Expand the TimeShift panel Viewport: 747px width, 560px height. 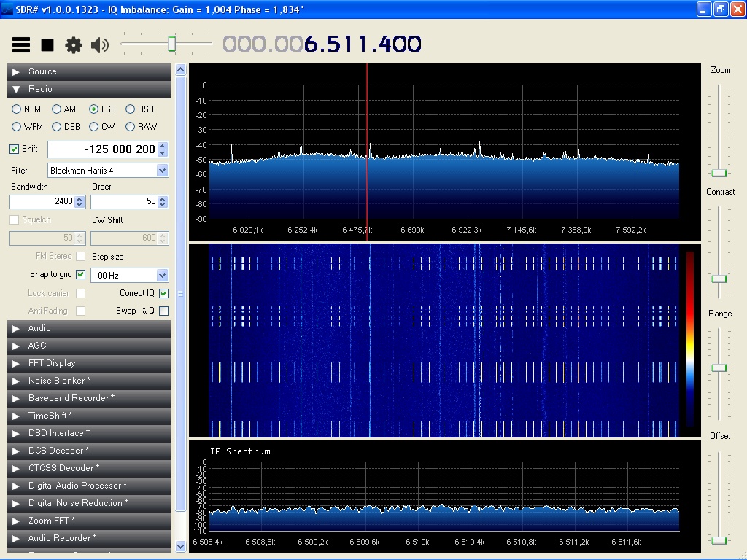[88, 416]
